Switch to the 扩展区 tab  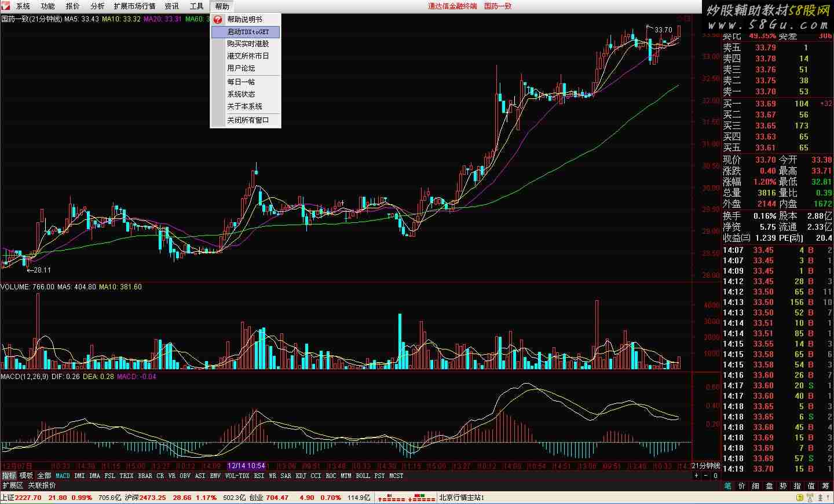(13, 485)
